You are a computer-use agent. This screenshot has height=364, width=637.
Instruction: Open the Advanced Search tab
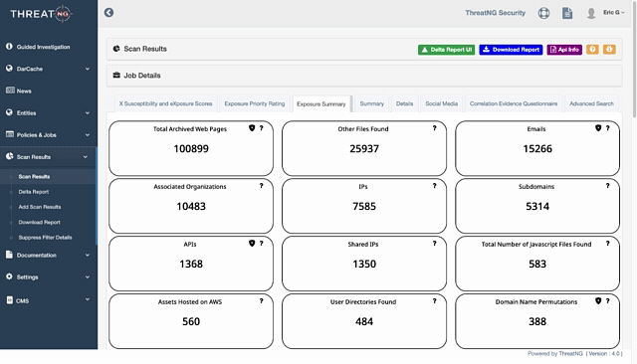point(591,103)
